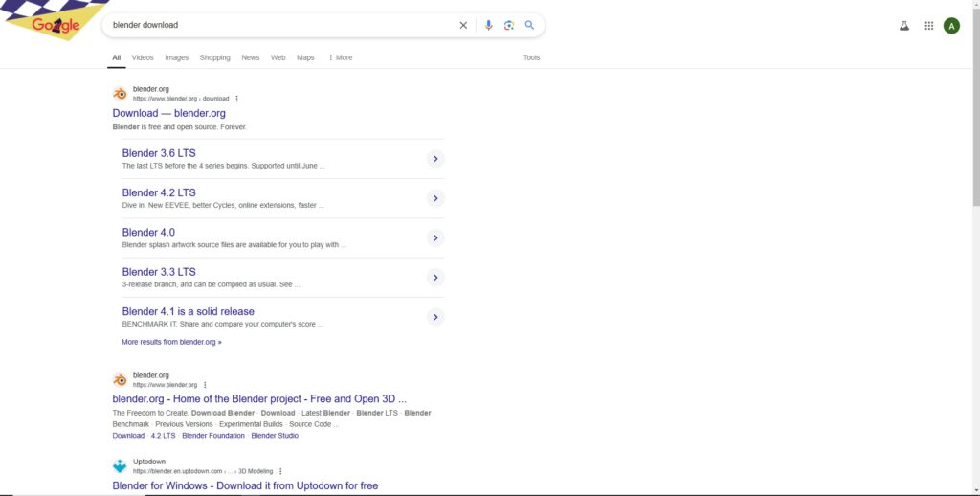980x496 pixels.
Task: Open the Blender 4.2 LTS sitelink heading
Action: [x=159, y=192]
